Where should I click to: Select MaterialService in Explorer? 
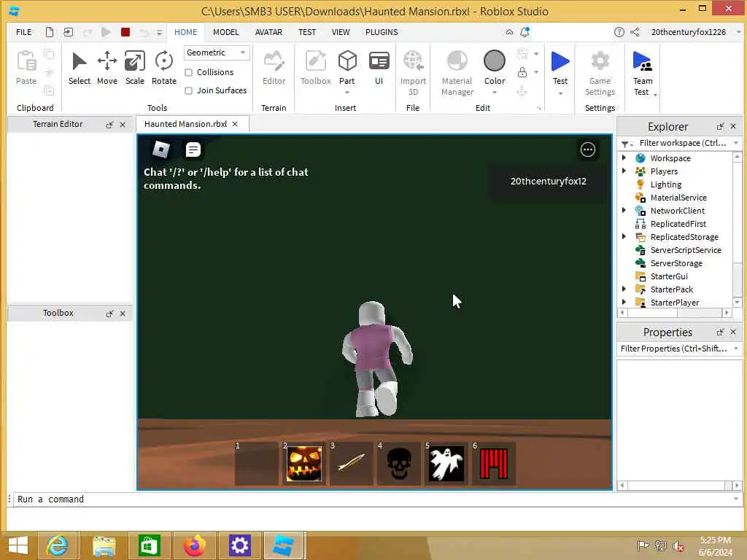tap(678, 198)
